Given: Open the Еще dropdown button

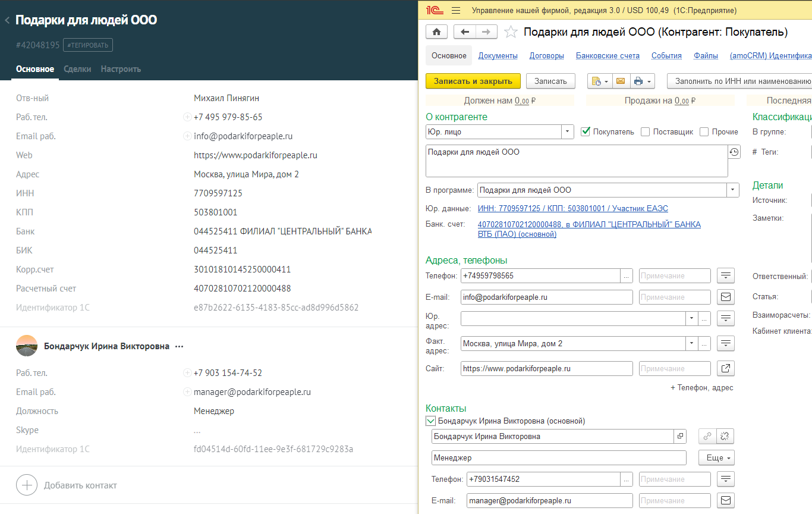Looking at the screenshot, I should tap(719, 457).
